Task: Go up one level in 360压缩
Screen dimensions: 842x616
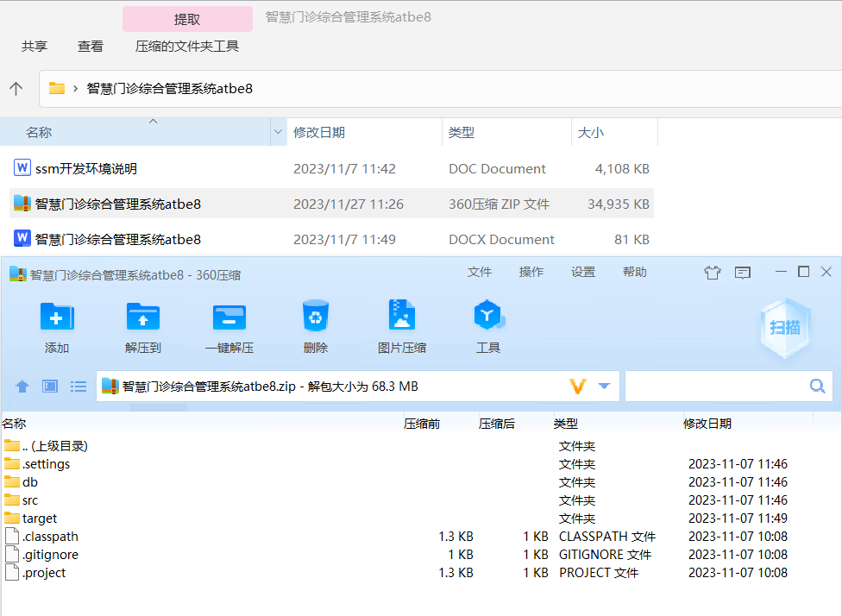Action: tap(22, 387)
